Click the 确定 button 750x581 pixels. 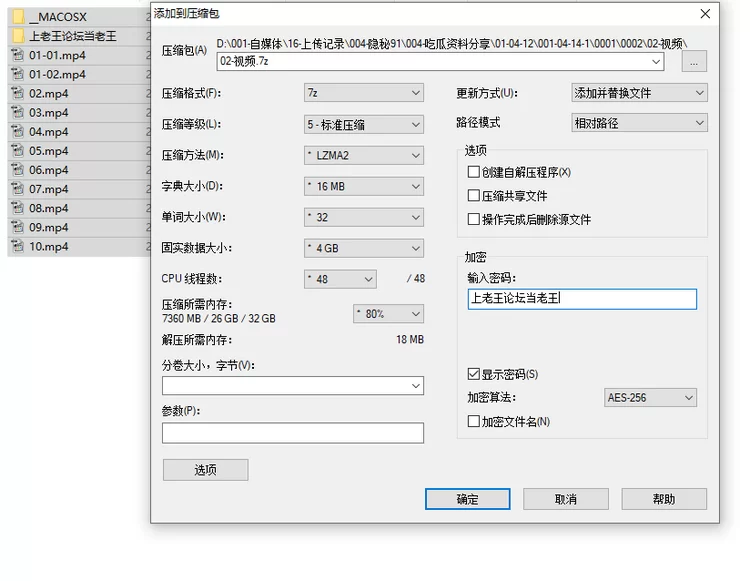pos(467,499)
